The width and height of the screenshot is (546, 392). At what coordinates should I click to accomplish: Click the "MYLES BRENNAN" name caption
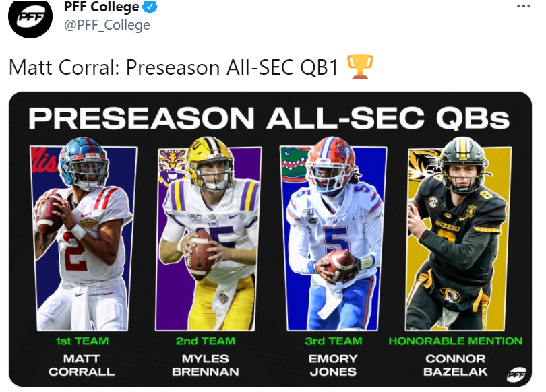pyautogui.click(x=206, y=365)
